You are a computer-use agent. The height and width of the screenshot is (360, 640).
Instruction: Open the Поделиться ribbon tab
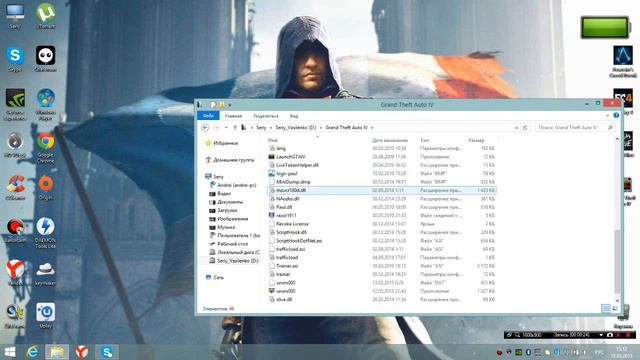pos(266,116)
